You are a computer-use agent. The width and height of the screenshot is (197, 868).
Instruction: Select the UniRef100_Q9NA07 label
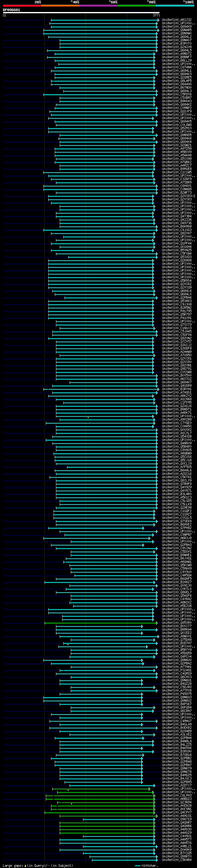pyautogui.click(x=177, y=40)
